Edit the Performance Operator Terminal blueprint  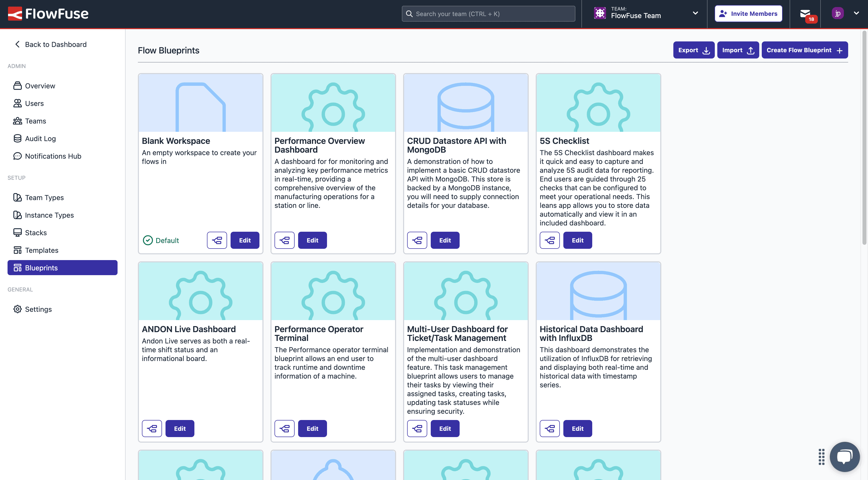312,428
